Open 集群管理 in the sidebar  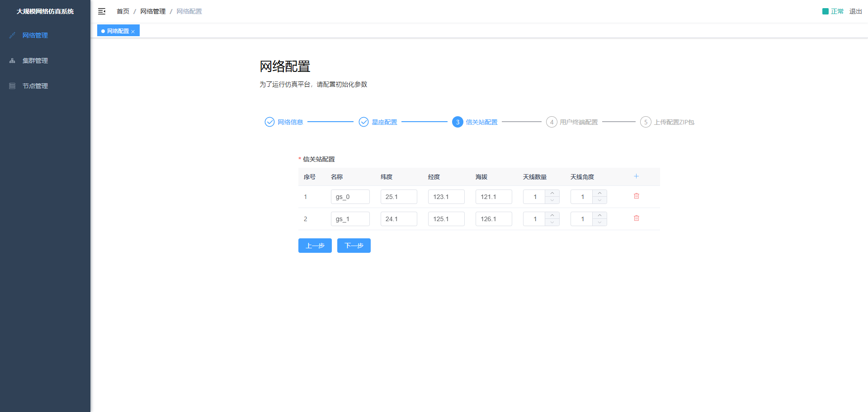point(35,61)
